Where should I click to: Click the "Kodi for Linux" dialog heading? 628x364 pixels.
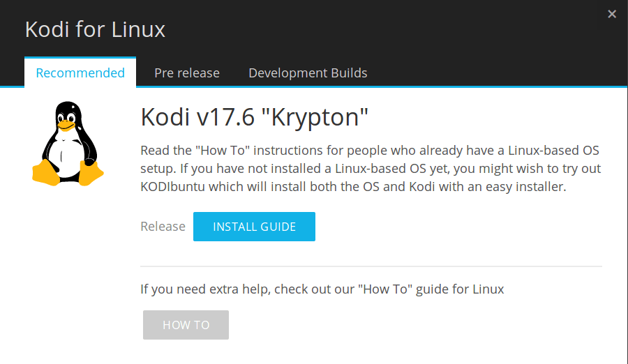95,29
